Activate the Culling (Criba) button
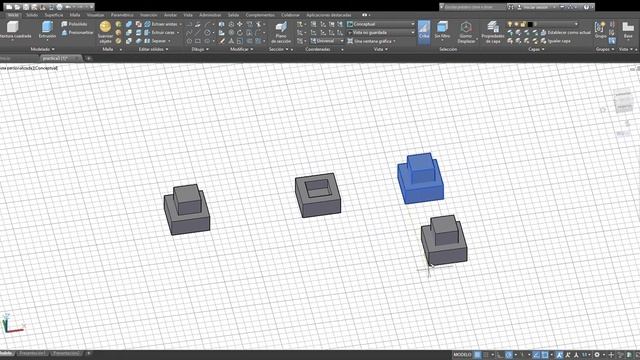Image resolution: width=640 pixels, height=360 pixels. pos(424,31)
